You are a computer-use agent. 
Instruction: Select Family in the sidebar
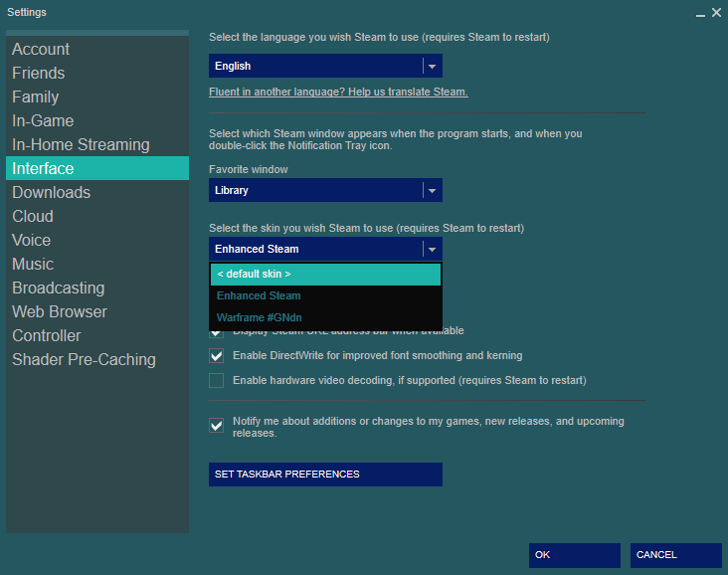coord(97,96)
